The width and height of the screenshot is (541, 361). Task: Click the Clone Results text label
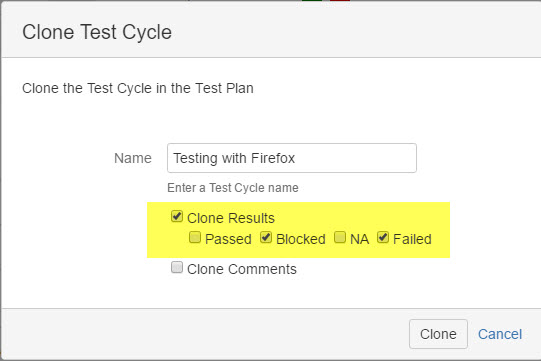coord(231,218)
